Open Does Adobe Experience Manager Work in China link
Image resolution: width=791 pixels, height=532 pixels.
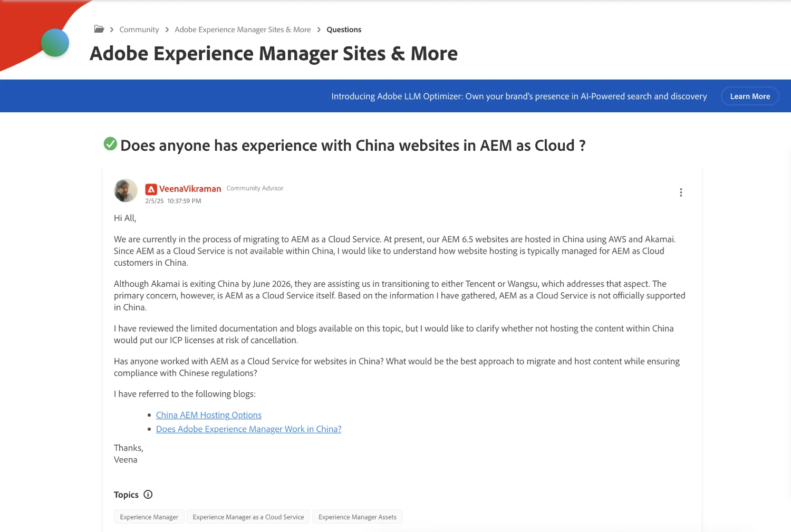[x=249, y=429]
